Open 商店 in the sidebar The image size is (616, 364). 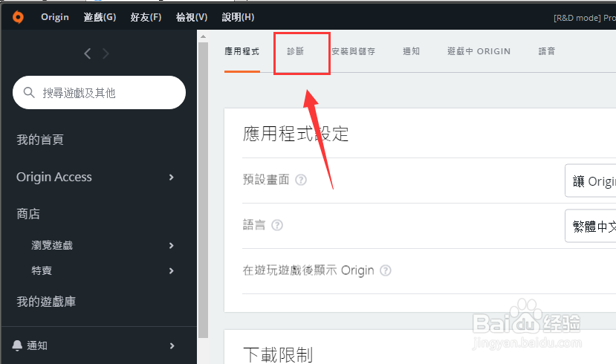pos(28,214)
